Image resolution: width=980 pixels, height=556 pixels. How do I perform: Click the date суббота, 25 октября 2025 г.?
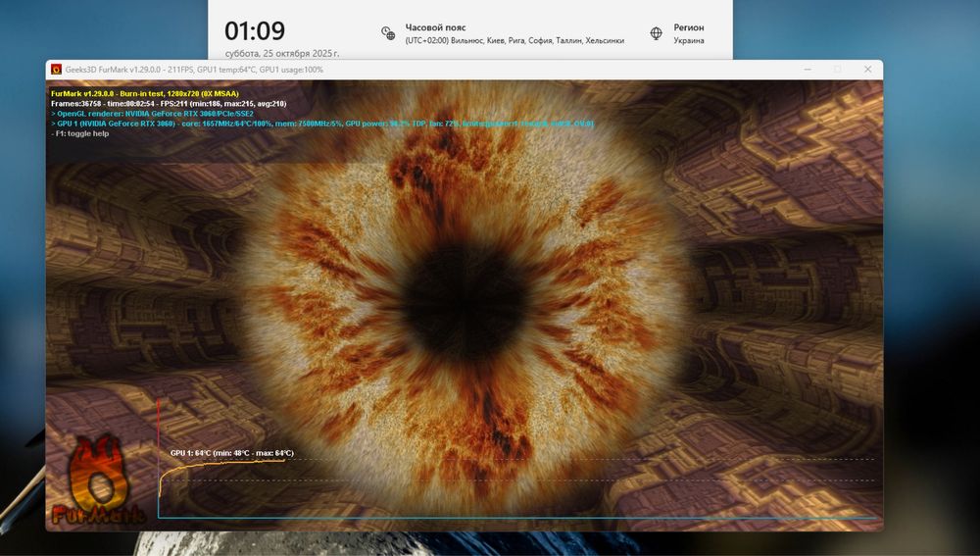(x=282, y=54)
